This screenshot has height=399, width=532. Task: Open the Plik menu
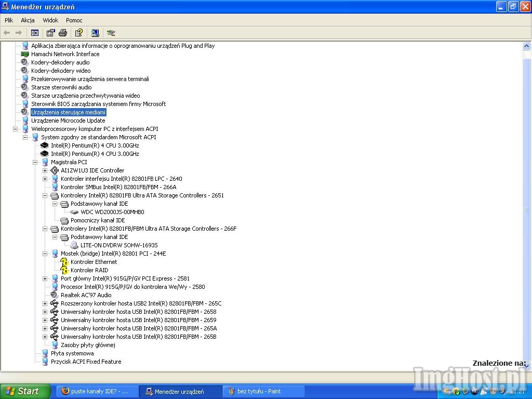(x=9, y=20)
